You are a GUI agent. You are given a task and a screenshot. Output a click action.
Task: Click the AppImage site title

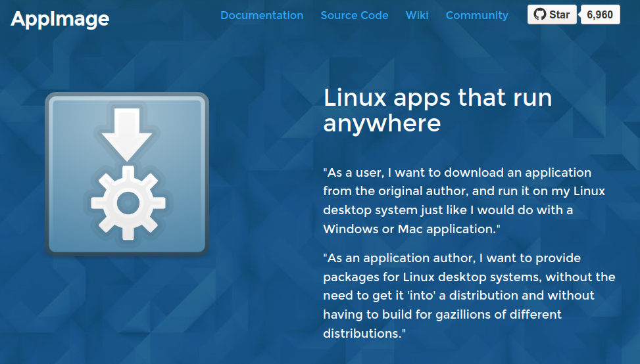60,19
